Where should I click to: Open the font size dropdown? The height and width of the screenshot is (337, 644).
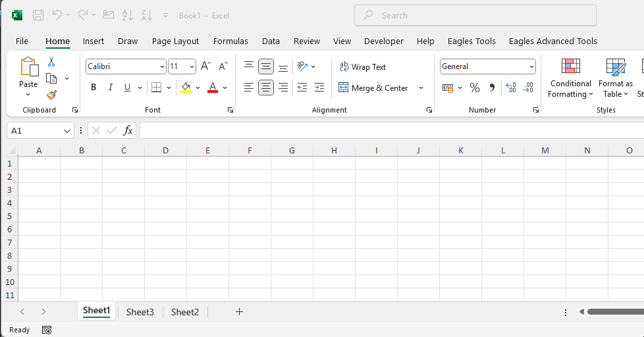click(192, 66)
